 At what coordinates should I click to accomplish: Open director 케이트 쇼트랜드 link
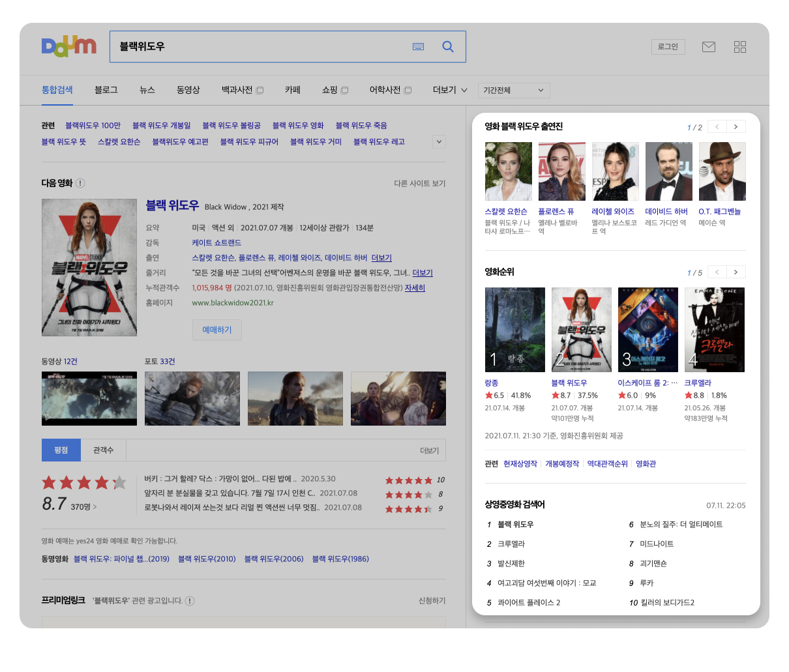(216, 242)
